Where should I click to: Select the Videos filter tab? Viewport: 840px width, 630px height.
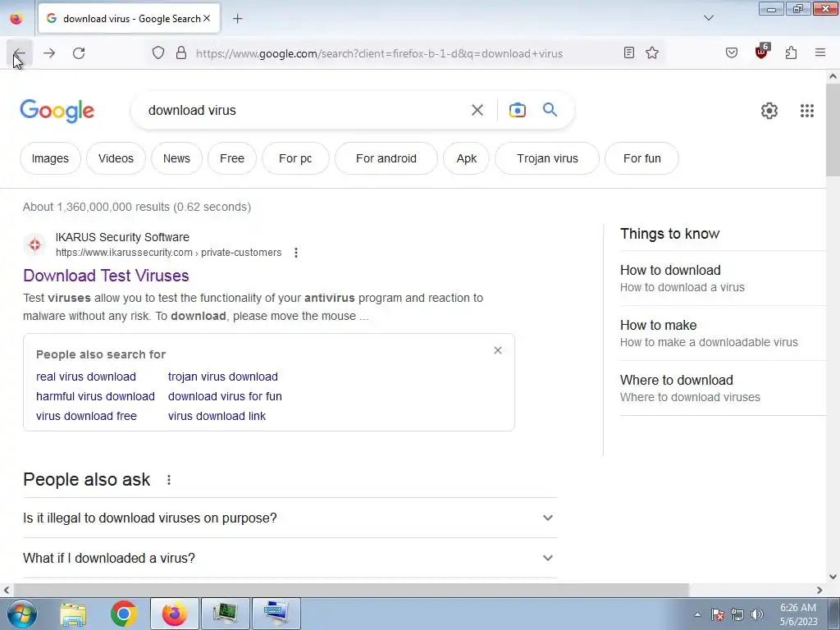tap(116, 158)
